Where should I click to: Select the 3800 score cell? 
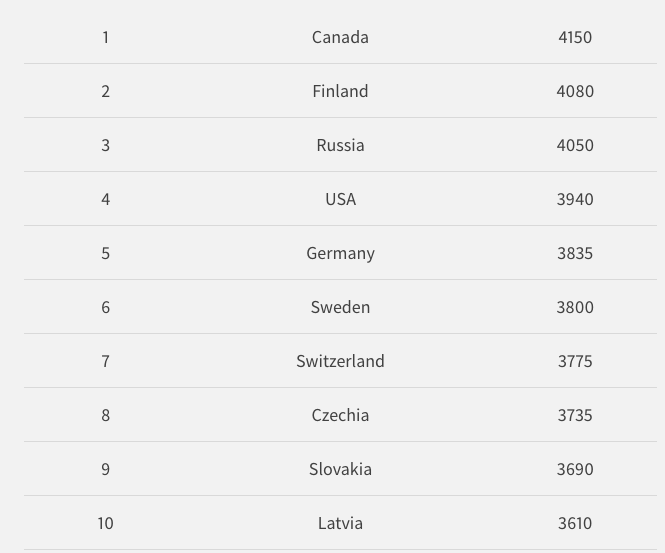[x=575, y=307]
